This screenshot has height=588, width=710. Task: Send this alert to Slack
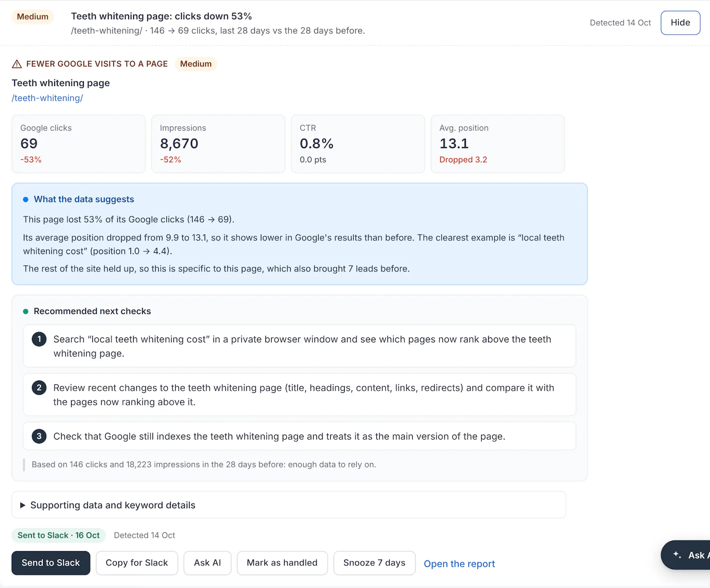[x=51, y=563]
